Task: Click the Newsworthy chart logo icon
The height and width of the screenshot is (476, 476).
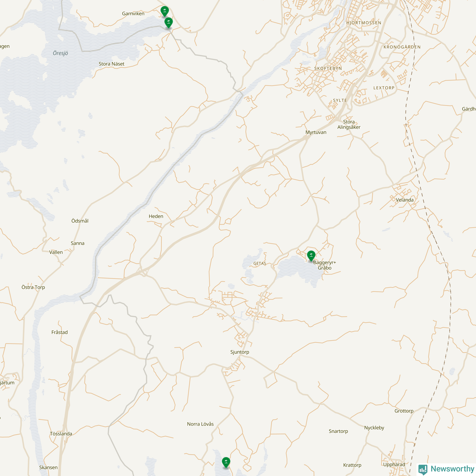Action: [423, 469]
